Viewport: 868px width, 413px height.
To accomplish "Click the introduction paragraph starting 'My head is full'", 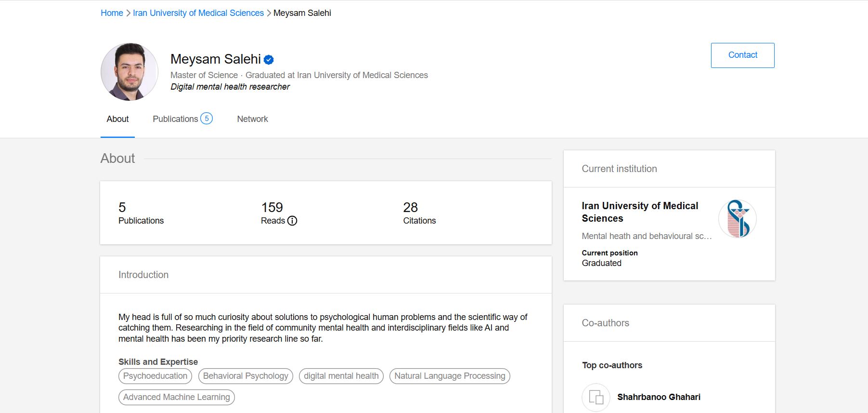I will (x=323, y=328).
